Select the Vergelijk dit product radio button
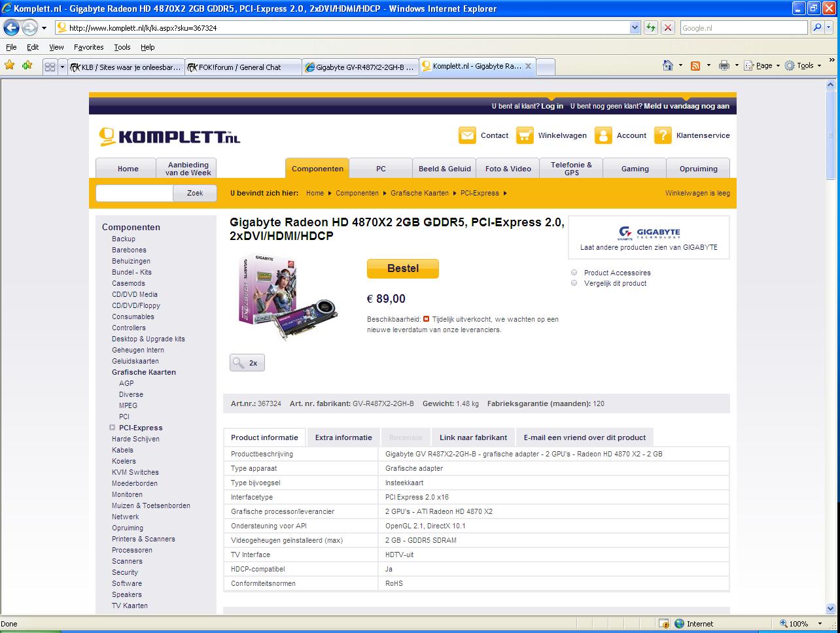This screenshot has width=840, height=633. pos(574,283)
